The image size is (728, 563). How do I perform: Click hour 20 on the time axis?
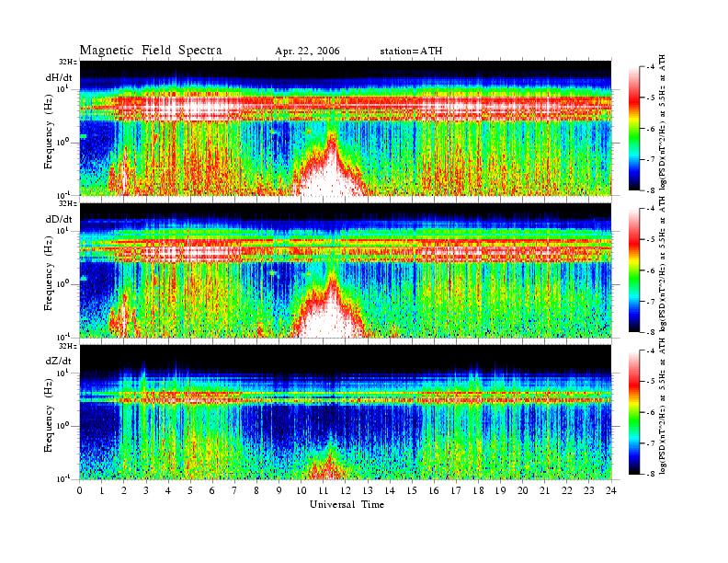pos(523,491)
